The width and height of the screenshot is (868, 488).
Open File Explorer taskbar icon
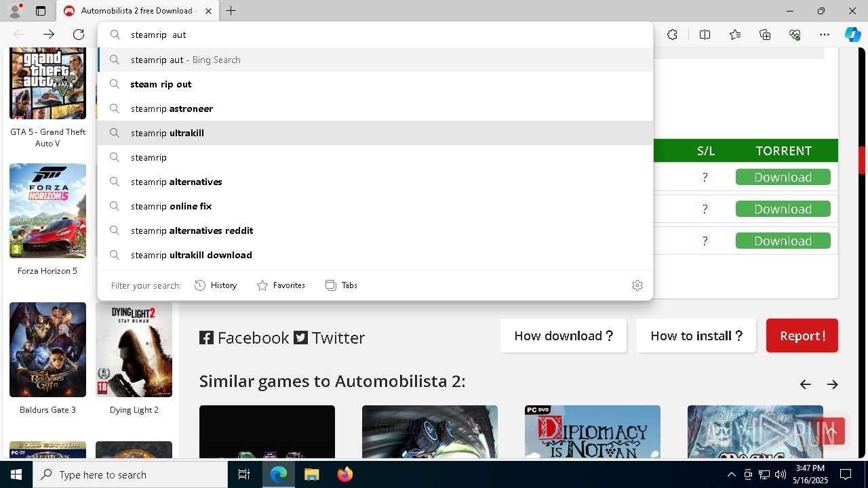[x=311, y=474]
